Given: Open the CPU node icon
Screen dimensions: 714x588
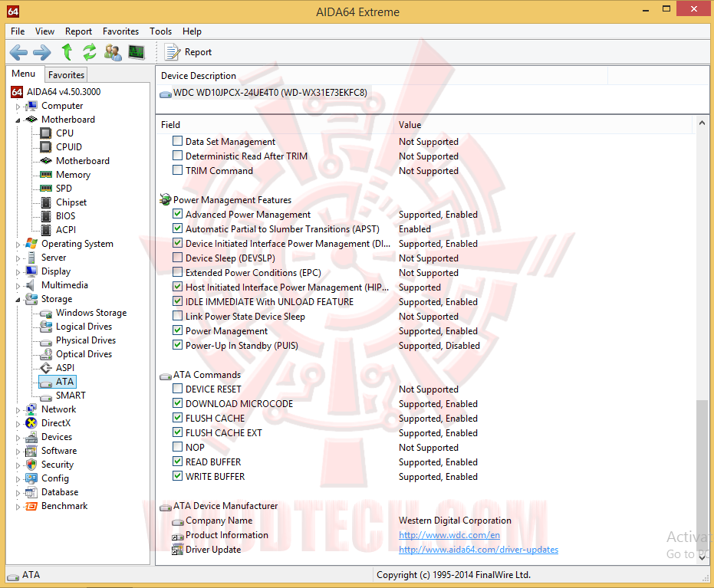Looking at the screenshot, I should 45,133.
